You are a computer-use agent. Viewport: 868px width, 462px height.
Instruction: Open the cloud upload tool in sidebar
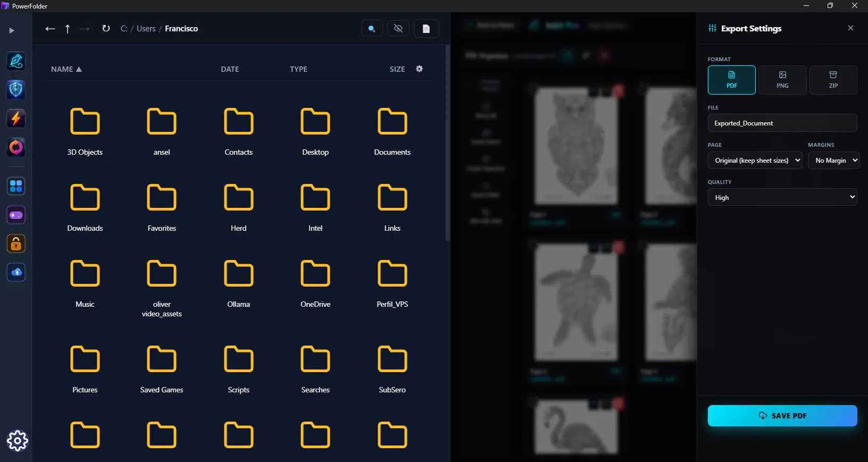[16, 273]
